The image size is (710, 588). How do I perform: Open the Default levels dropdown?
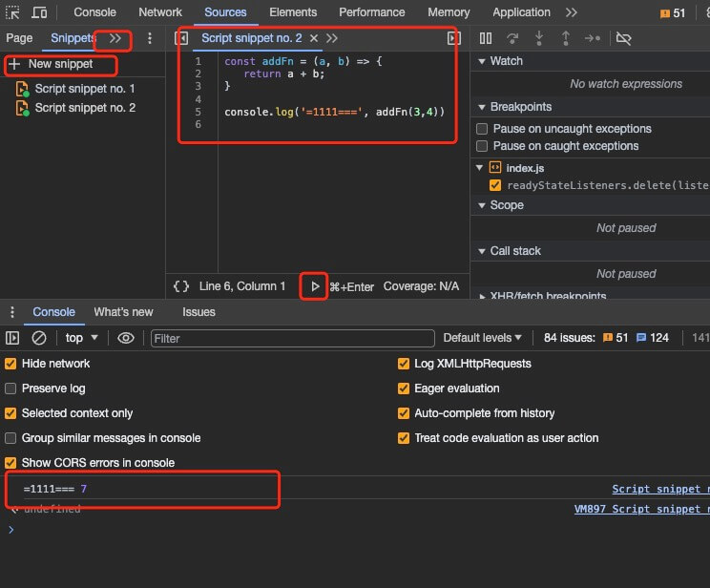pos(483,338)
